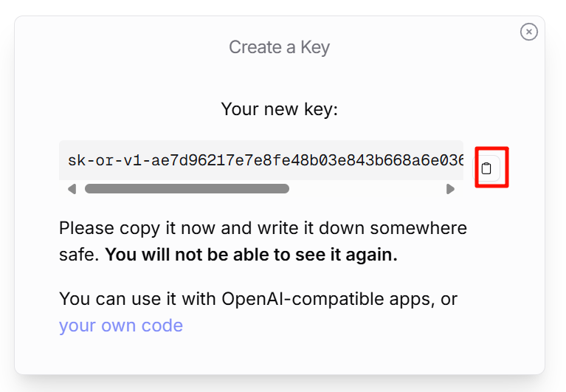566x392 pixels.
Task: Click inside the sk-or-v1 key text field
Action: pos(261,160)
